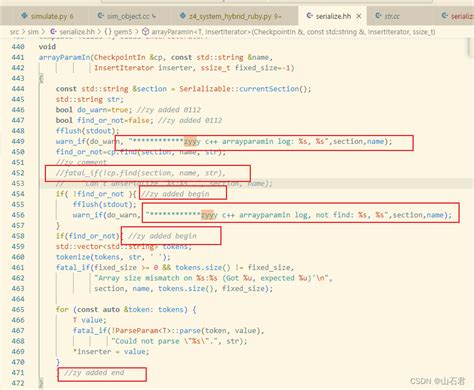This screenshot has width=474, height=390.
Task: Click the arrayParamIn function breadcrumb
Action: pyautogui.click(x=293, y=32)
